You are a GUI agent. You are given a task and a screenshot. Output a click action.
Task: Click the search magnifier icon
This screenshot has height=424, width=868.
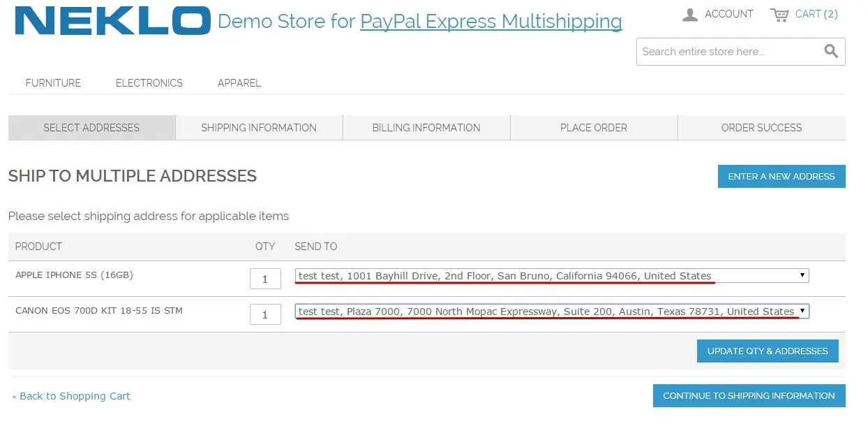pos(831,51)
